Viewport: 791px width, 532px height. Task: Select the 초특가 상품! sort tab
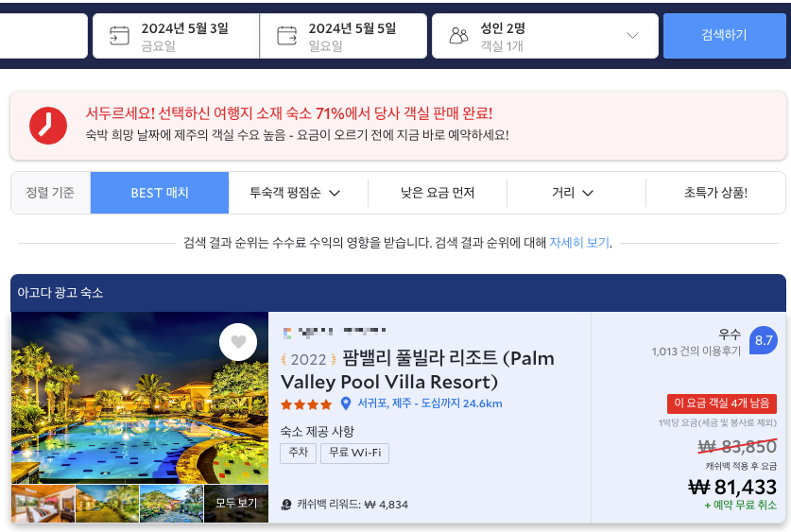(715, 193)
